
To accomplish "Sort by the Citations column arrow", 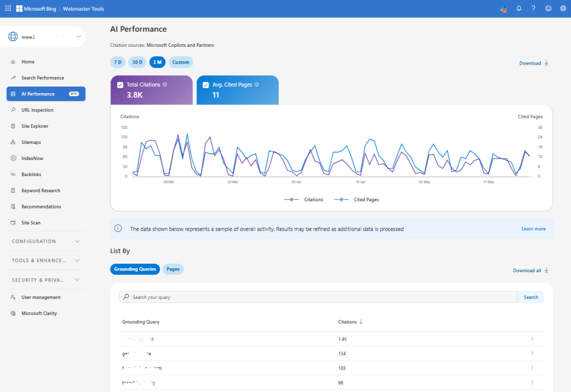I will coord(361,321).
